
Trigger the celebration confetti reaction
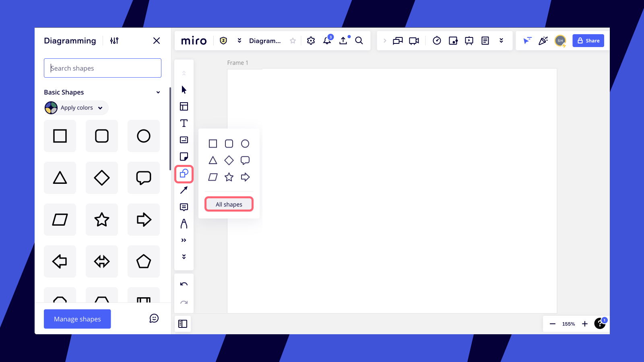[544, 40]
